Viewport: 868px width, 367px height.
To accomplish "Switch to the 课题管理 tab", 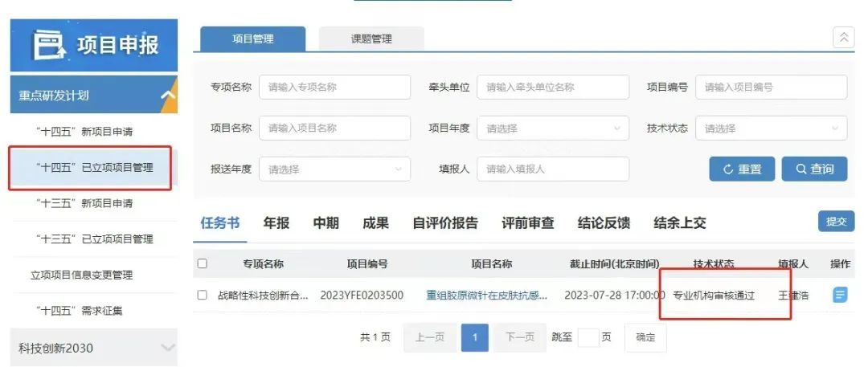I will tap(371, 39).
